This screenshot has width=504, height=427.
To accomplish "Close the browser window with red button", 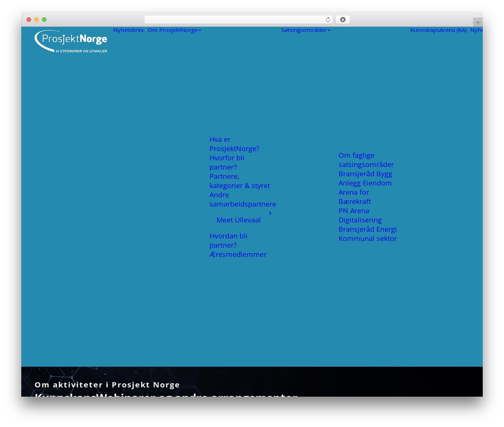I will click(29, 20).
